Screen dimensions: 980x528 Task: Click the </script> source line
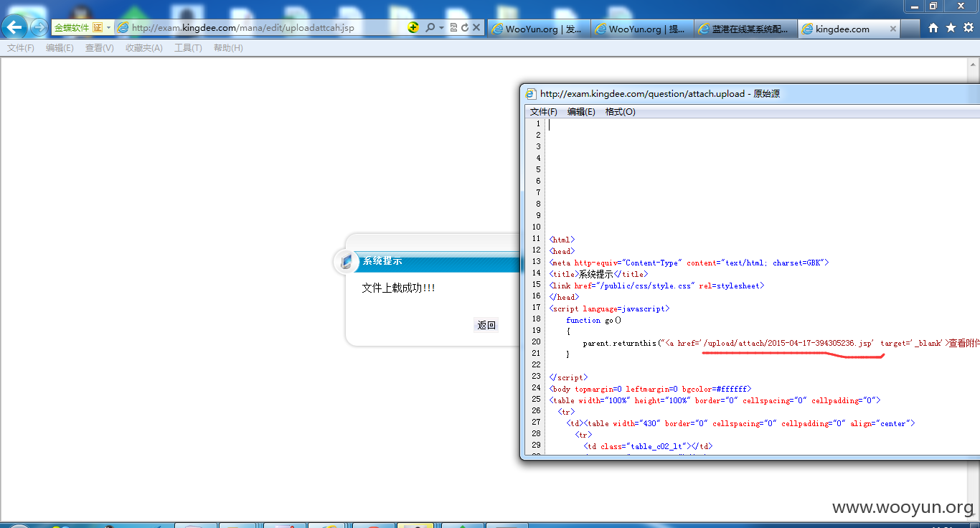pos(569,377)
